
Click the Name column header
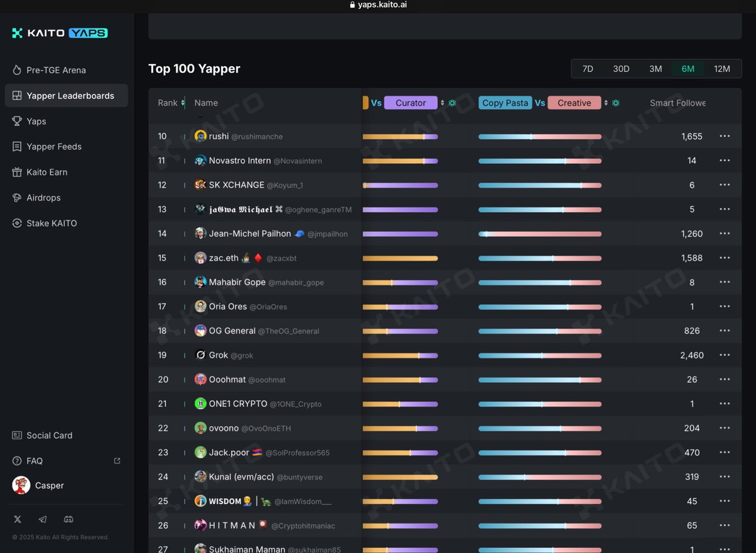point(206,103)
